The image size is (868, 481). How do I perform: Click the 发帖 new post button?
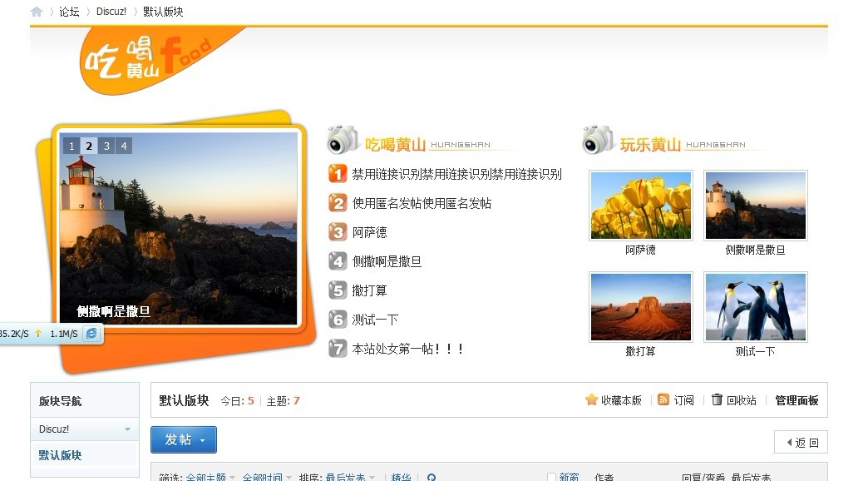tap(184, 440)
